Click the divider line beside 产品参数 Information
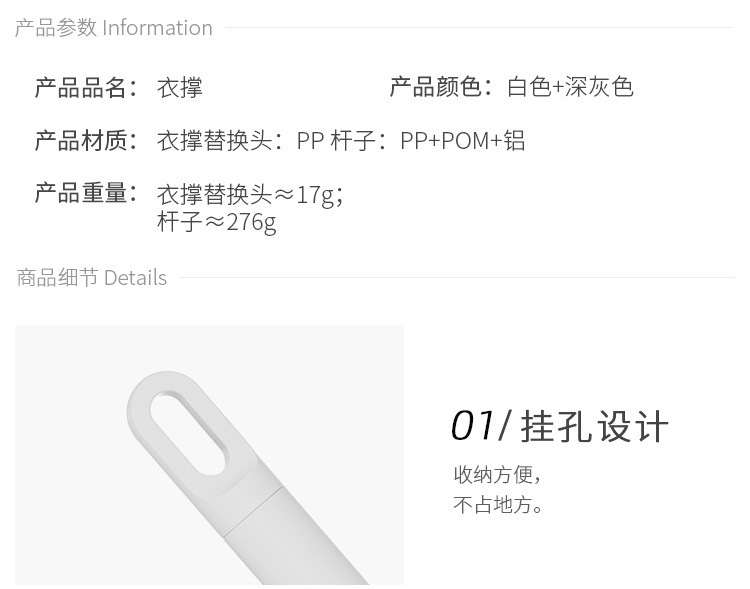The height and width of the screenshot is (589, 750). point(480,28)
